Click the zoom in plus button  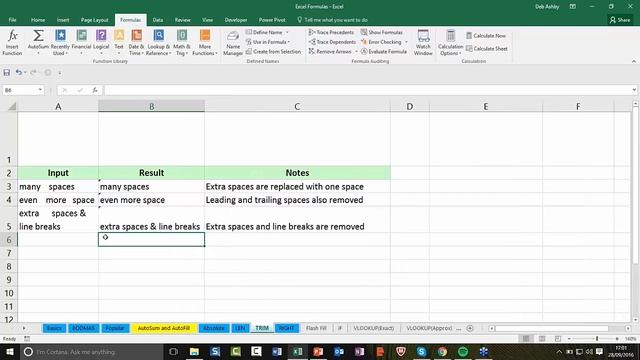tap(617, 339)
